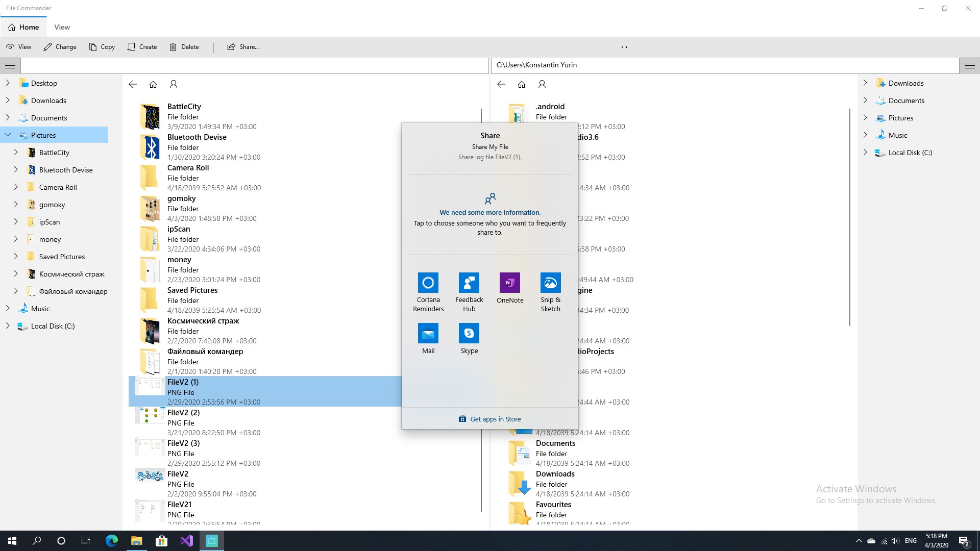Send the file using Skype
Screen dimensions: 980x551
pyautogui.click(x=469, y=339)
